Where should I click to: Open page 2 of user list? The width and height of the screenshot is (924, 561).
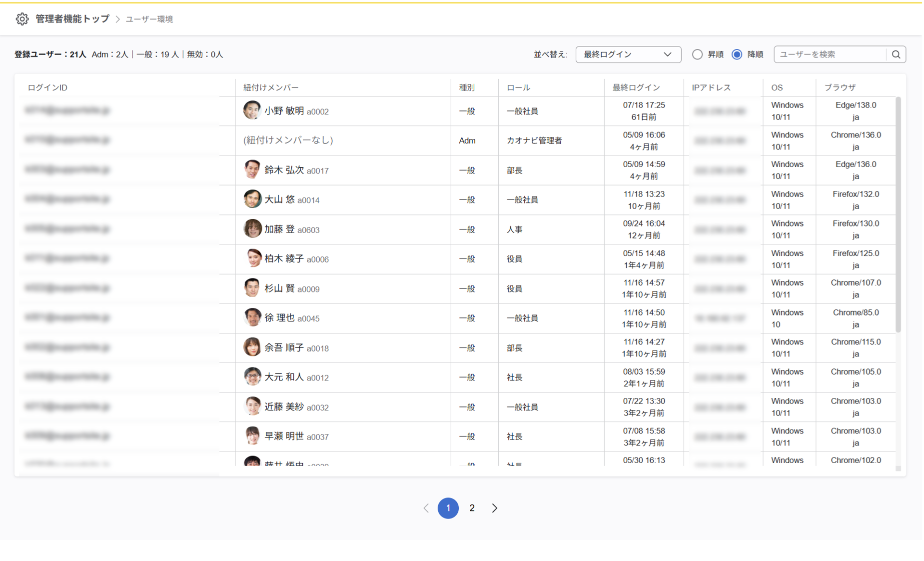pyautogui.click(x=472, y=508)
